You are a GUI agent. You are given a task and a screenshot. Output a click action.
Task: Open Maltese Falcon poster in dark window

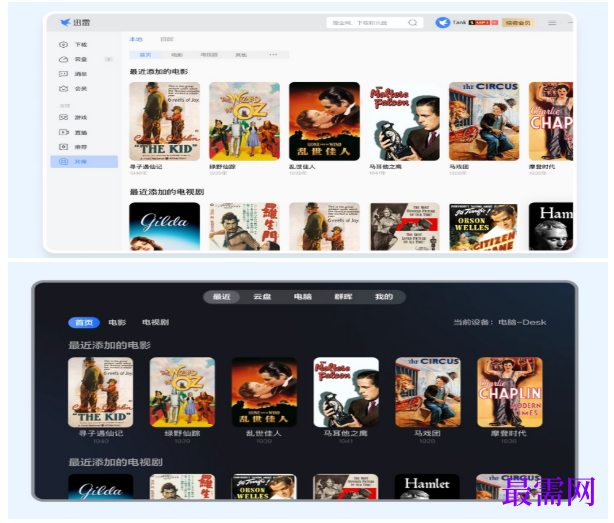point(346,392)
